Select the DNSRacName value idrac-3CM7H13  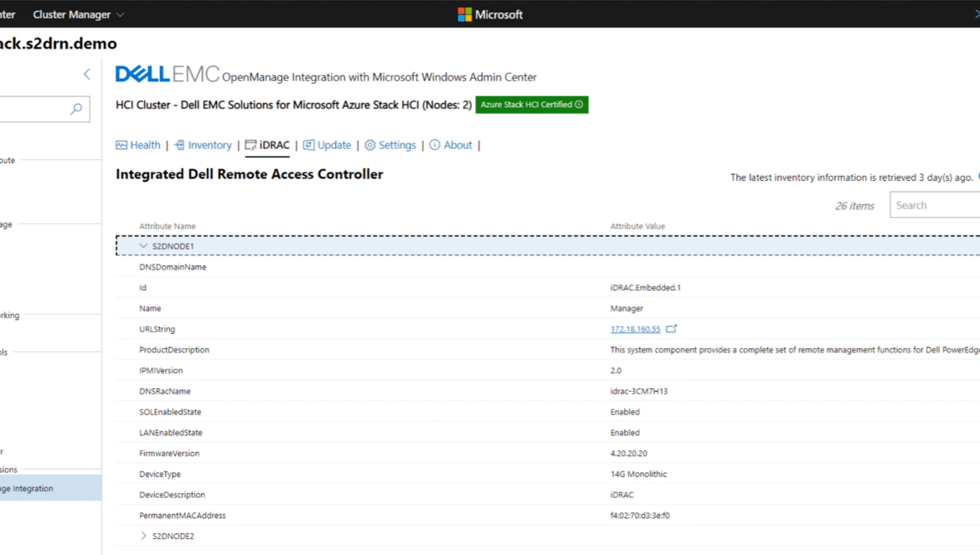639,391
